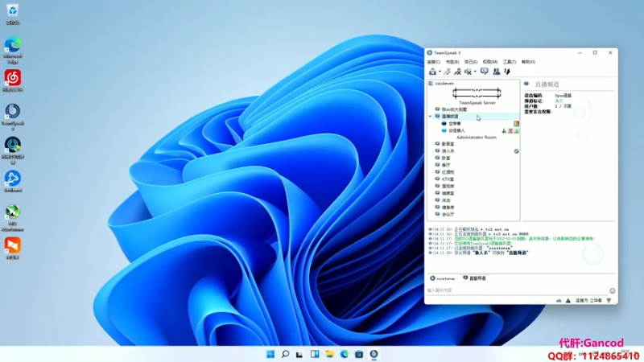Click the chat message input field

(517, 290)
